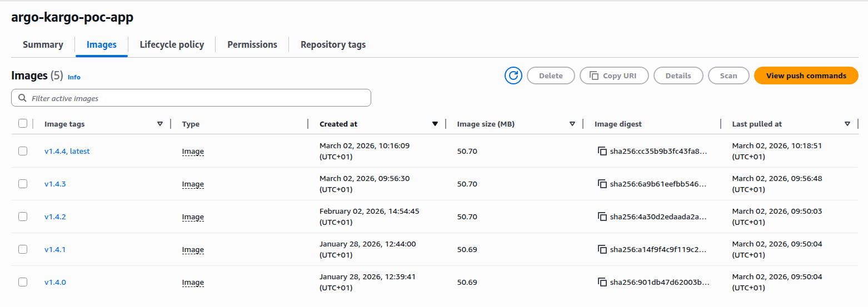Toggle the select-all images header checkbox
868x307 pixels.
[x=23, y=124]
